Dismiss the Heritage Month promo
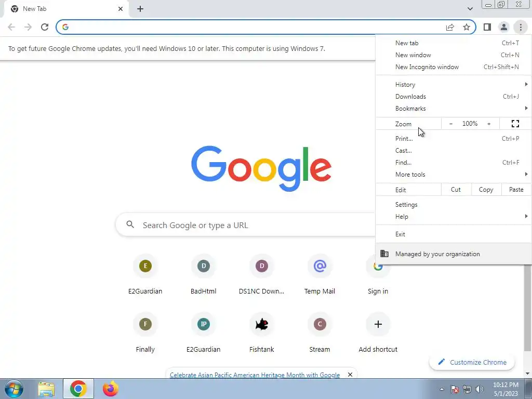 (x=350, y=375)
